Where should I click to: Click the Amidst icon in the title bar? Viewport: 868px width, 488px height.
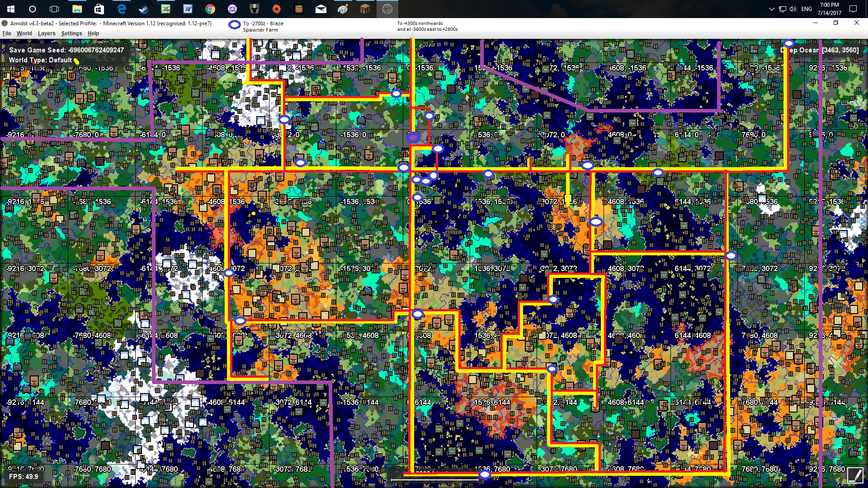pyautogui.click(x=5, y=23)
